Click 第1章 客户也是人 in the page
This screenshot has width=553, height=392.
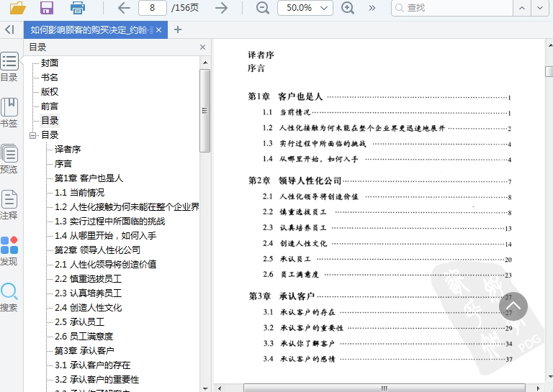285,96
